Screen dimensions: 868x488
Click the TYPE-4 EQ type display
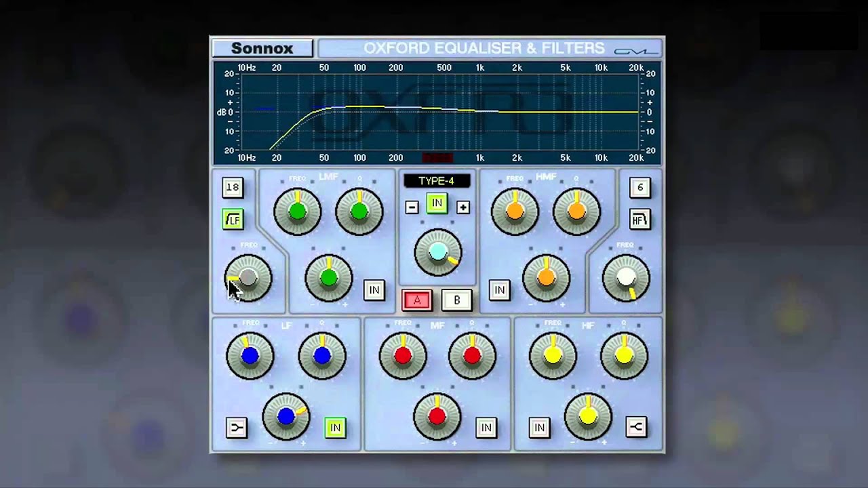pos(437,181)
